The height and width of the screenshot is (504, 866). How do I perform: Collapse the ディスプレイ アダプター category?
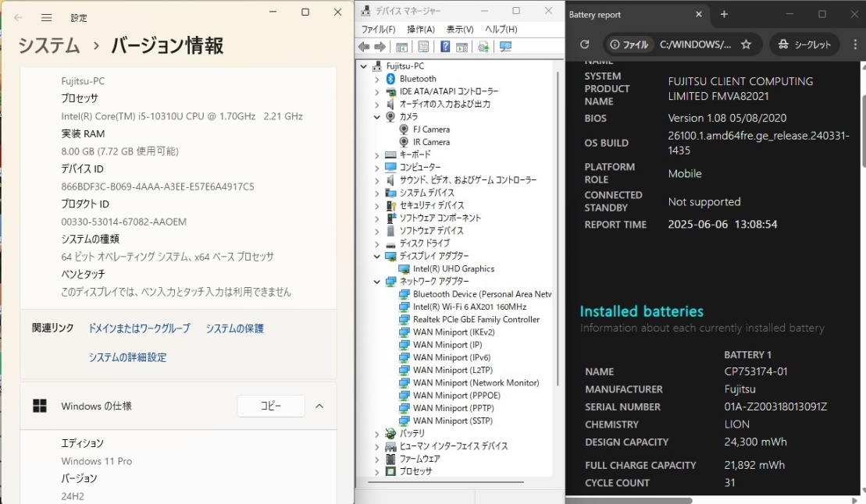376,256
